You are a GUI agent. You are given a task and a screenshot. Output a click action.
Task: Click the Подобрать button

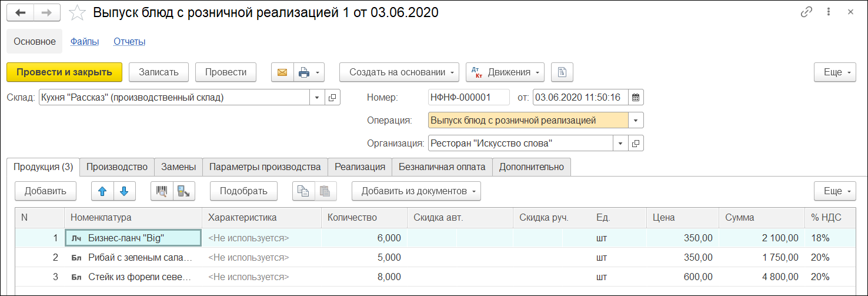(243, 191)
